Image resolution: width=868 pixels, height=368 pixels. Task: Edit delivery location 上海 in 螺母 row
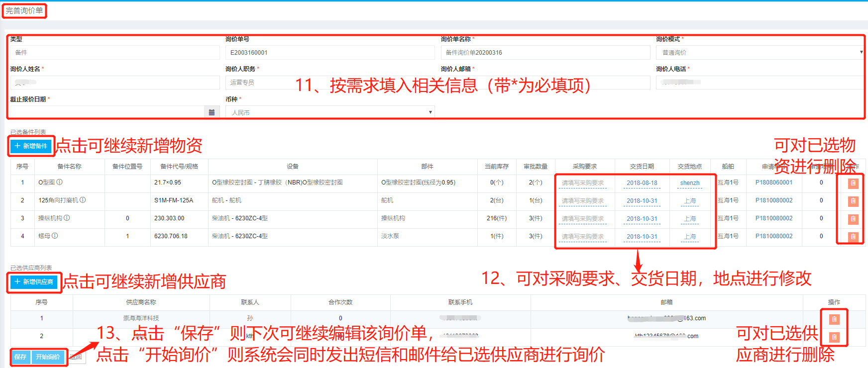pos(690,237)
